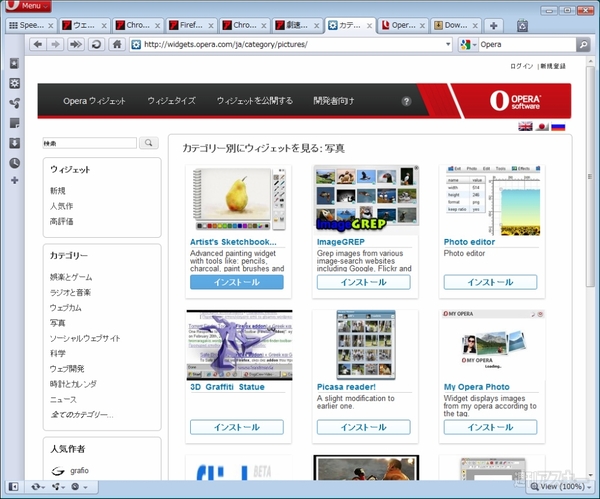
Task: Open 開発者向け nav item
Action: [334, 101]
